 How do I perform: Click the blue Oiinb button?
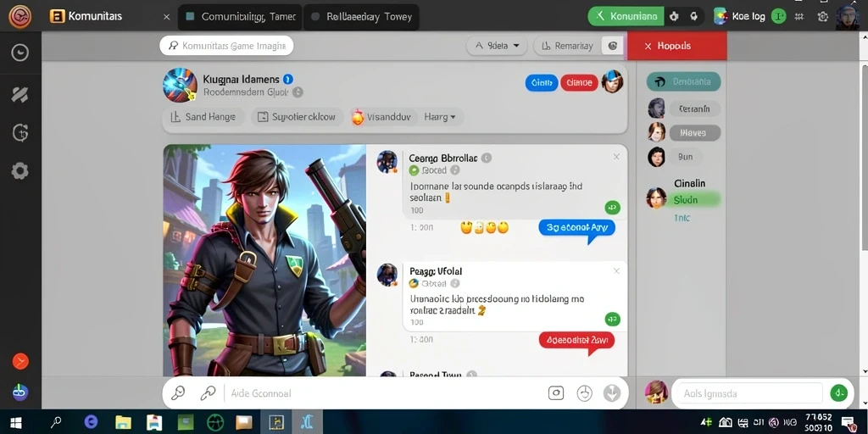coord(542,83)
